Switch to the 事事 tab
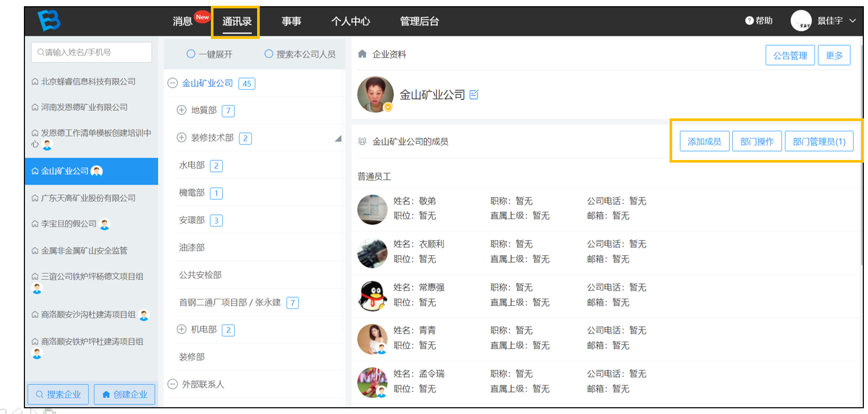The height and width of the screenshot is (414, 868). 291,21
